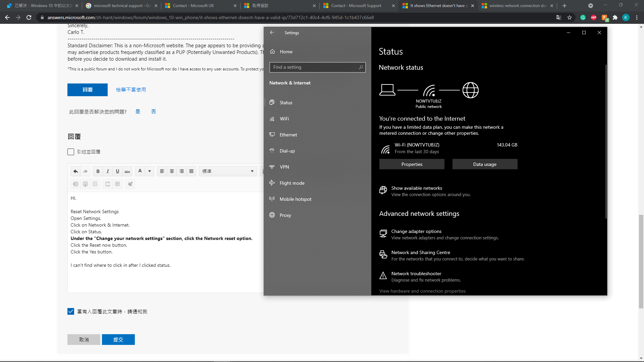Open the 標準 paragraph style dropdown
The width and height of the screenshot is (644, 362).
pyautogui.click(x=228, y=171)
